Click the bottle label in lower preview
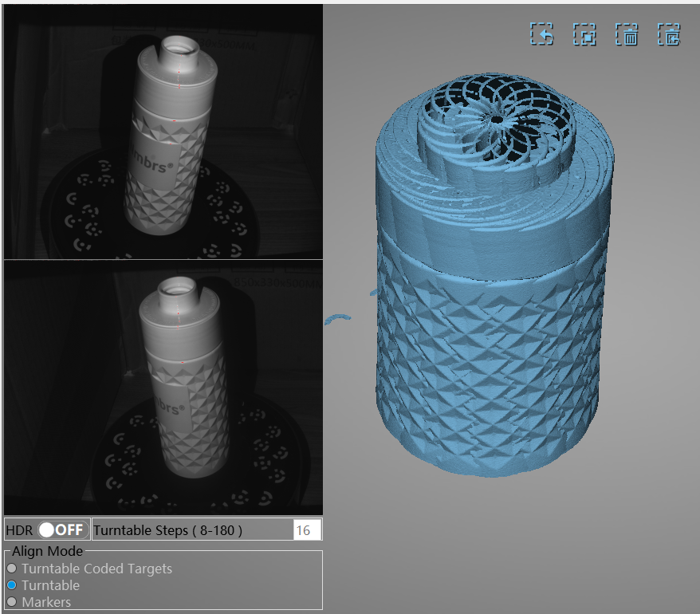Screen dimensions: 700x614 [x=174, y=409]
